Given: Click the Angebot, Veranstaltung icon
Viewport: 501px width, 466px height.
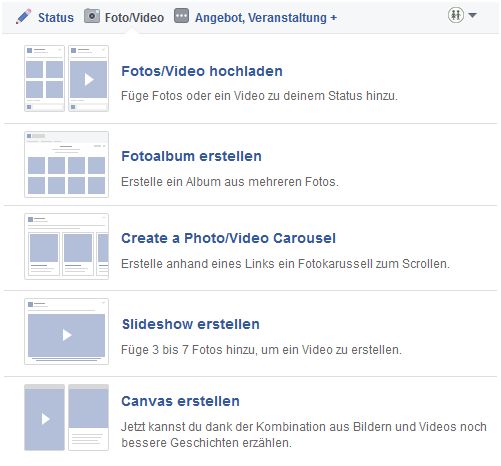Looking at the screenshot, I should click(181, 16).
